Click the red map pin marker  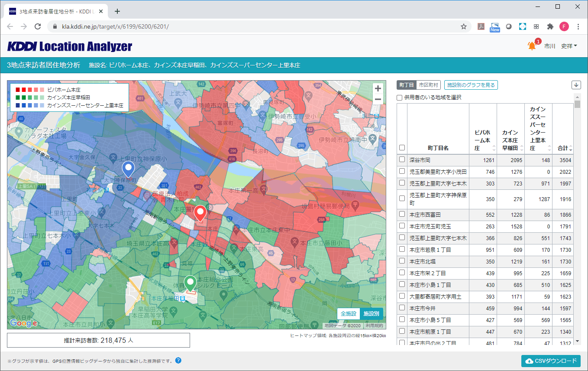(200, 214)
